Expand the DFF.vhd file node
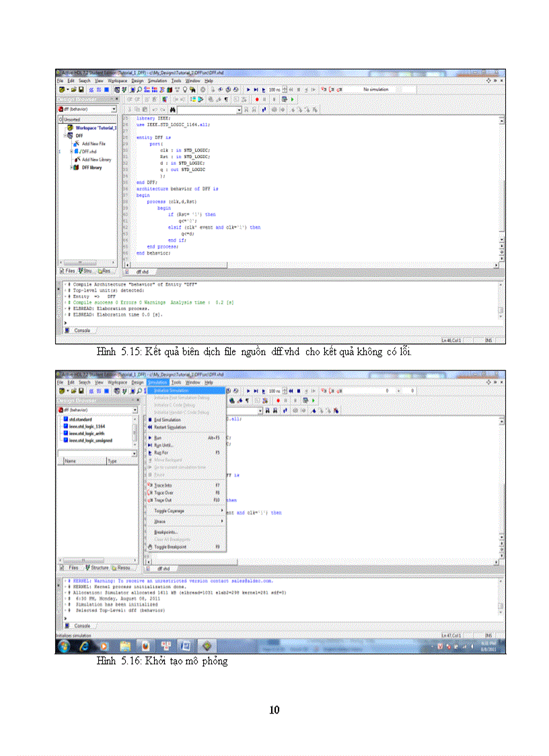The height and width of the screenshot is (756, 549). (71, 151)
